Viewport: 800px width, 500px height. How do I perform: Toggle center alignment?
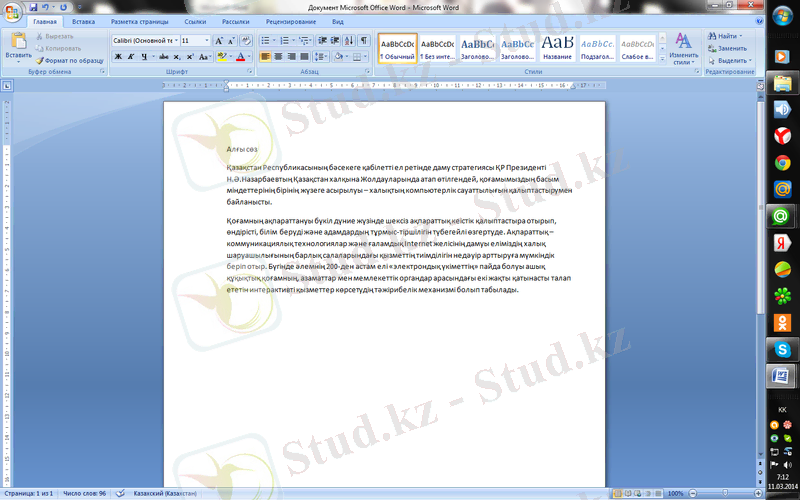(x=279, y=57)
